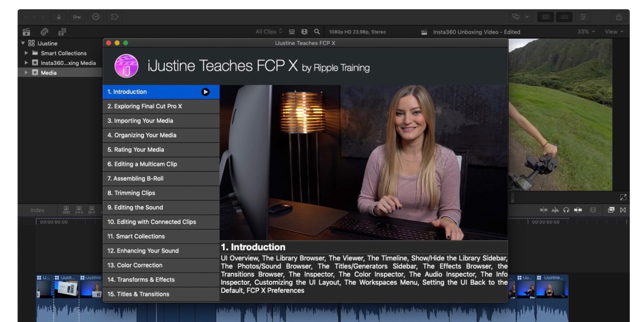
Task: Click the Share export icon
Action: tap(619, 17)
